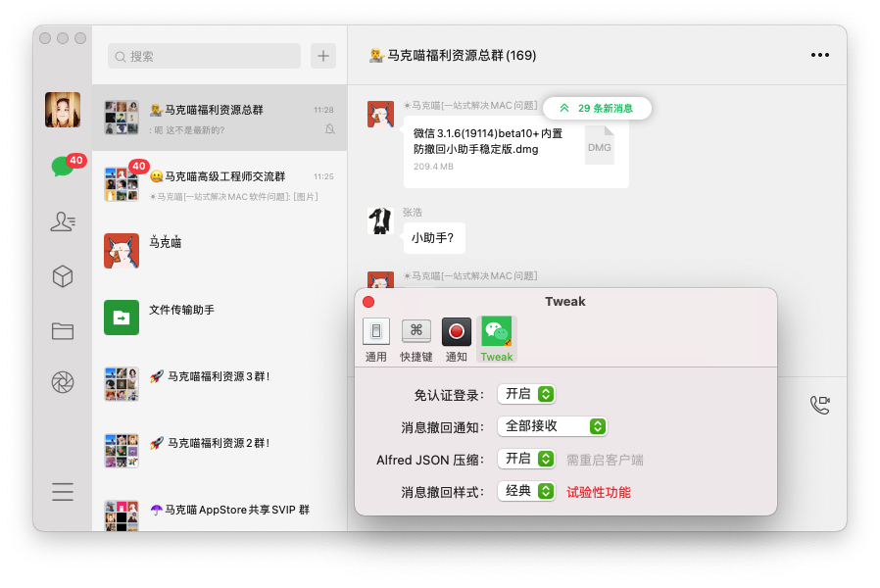Screen dimensions: 880x588
Task: Start a voice or video call
Action: pos(820,405)
